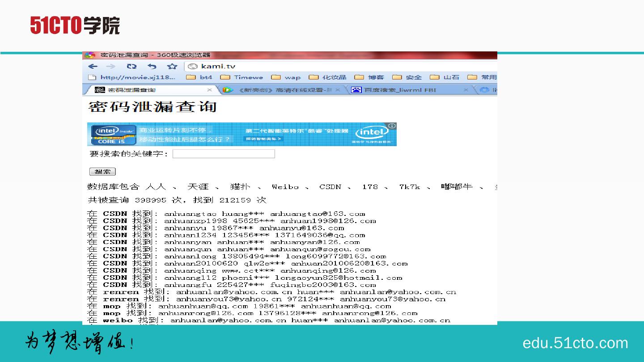The height and width of the screenshot is (362, 644).
Task: Open the 山石 bookmark folder
Action: tap(445, 77)
